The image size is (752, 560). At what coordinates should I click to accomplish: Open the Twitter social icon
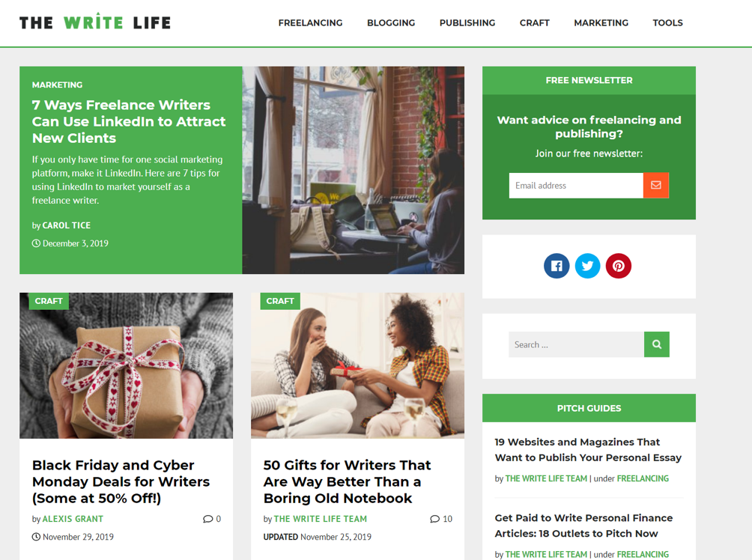(587, 266)
